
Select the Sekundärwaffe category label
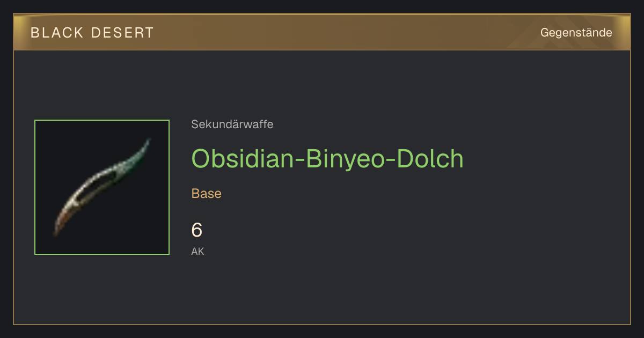[232, 124]
